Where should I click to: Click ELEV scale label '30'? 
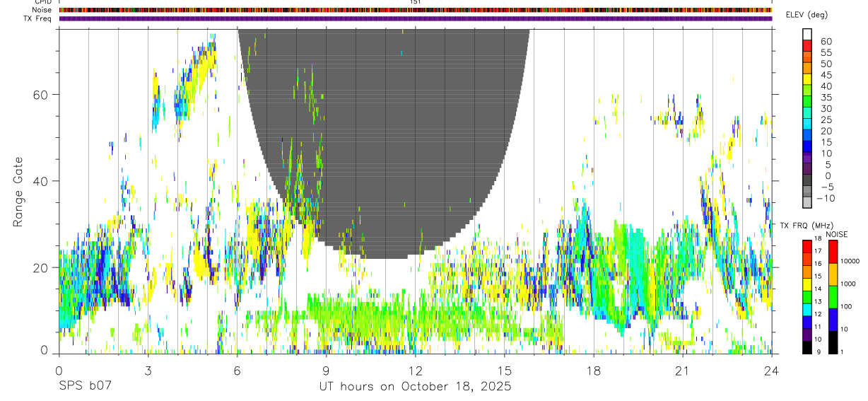click(x=826, y=109)
